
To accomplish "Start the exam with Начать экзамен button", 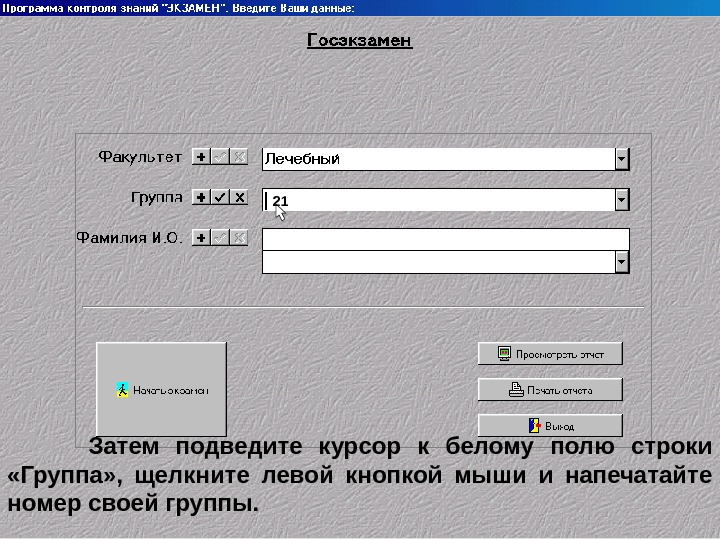I will pyautogui.click(x=161, y=389).
